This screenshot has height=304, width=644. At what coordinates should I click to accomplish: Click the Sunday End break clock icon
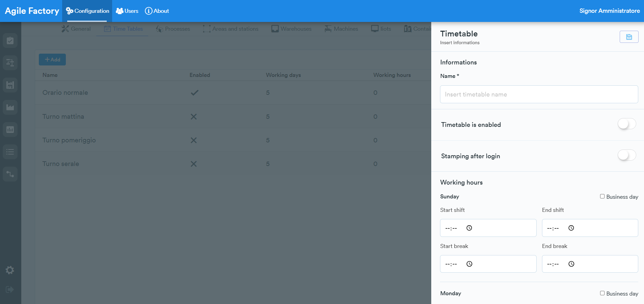(571, 264)
